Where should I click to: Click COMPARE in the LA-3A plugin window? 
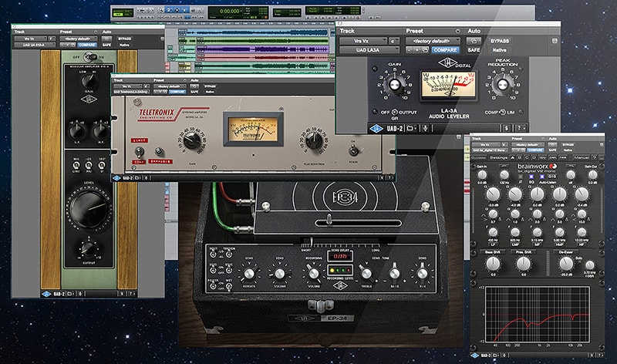click(x=446, y=50)
